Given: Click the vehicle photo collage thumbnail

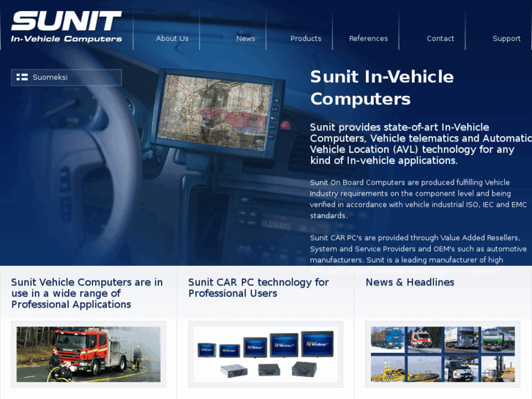Looking at the screenshot, I should [443, 354].
